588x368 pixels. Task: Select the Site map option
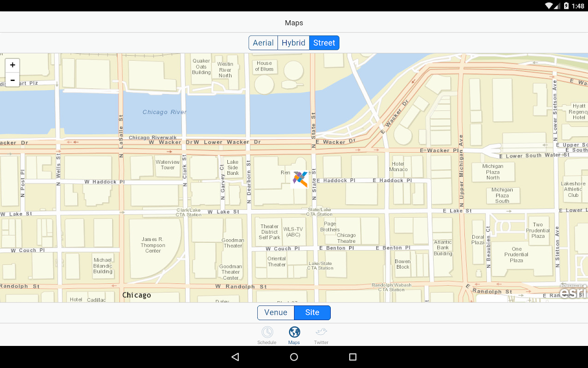pyautogui.click(x=312, y=313)
